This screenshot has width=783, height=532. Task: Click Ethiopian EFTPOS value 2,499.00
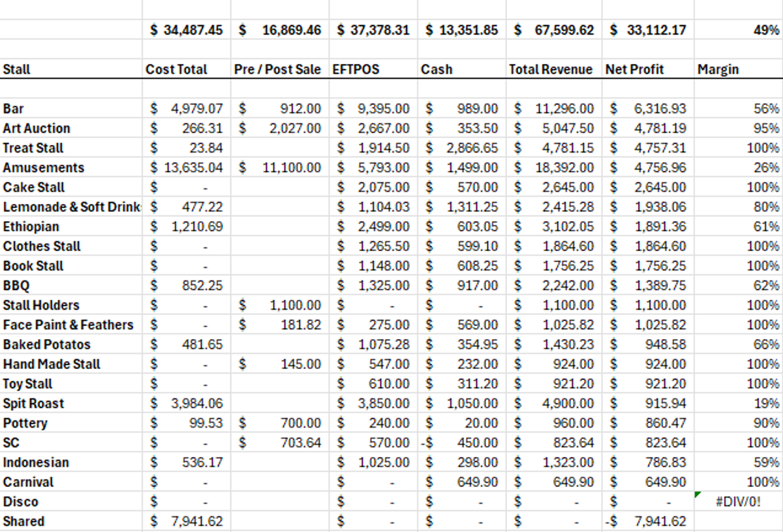coord(373,226)
